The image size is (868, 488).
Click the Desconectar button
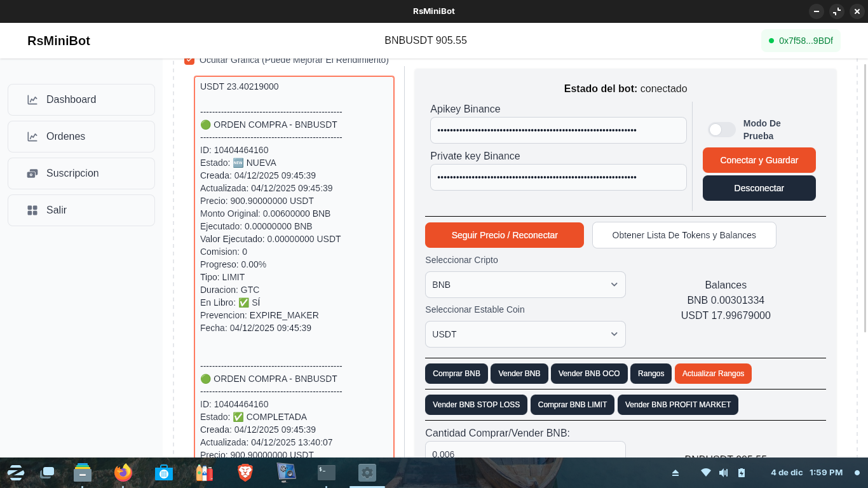coord(759,188)
